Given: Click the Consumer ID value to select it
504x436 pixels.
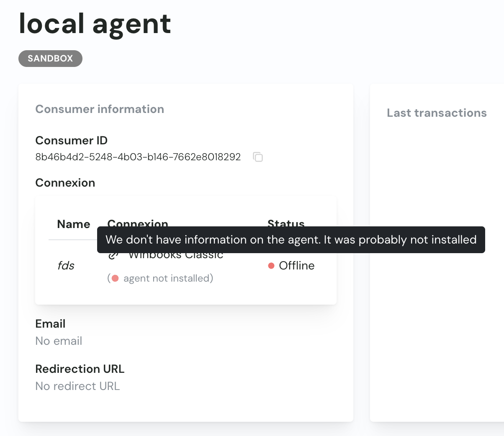Looking at the screenshot, I should pos(138,157).
